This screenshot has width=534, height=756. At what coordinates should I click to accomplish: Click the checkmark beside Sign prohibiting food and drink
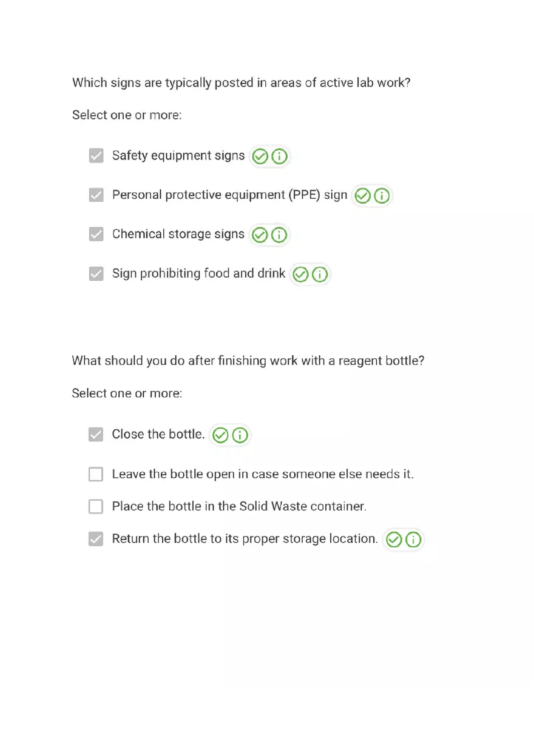[301, 274]
